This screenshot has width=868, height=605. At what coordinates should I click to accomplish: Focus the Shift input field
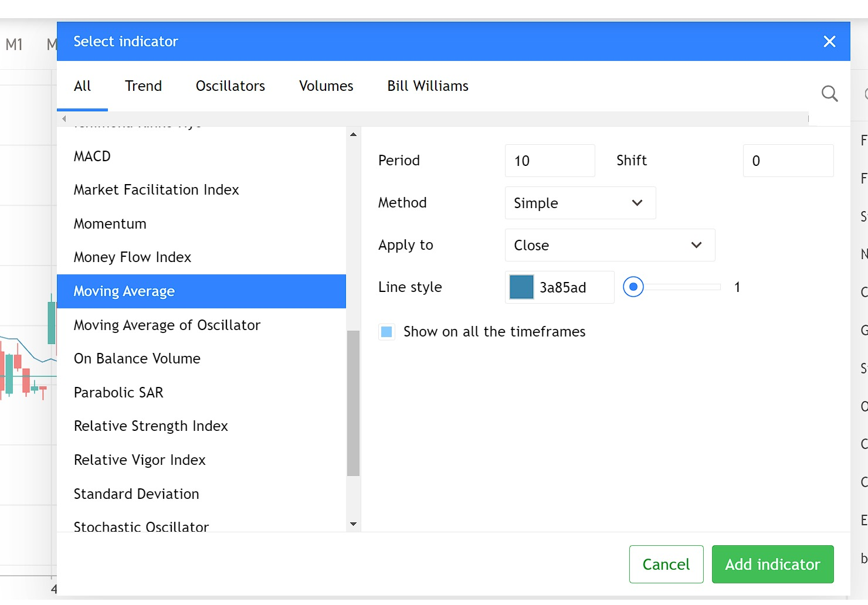[x=787, y=161]
